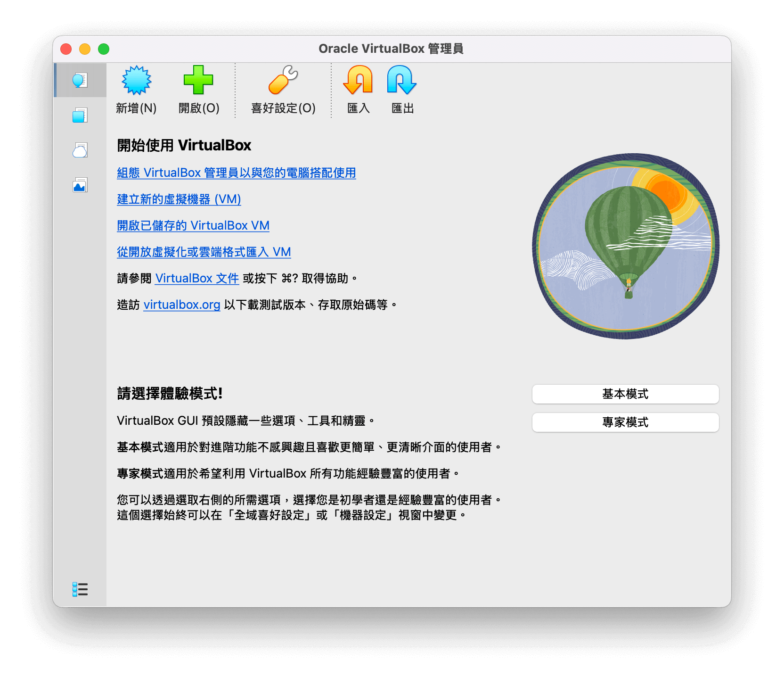Image resolution: width=784 pixels, height=677 pixels.
Task: Open 喜好設定(O) preferences wrench icon
Action: coord(283,80)
